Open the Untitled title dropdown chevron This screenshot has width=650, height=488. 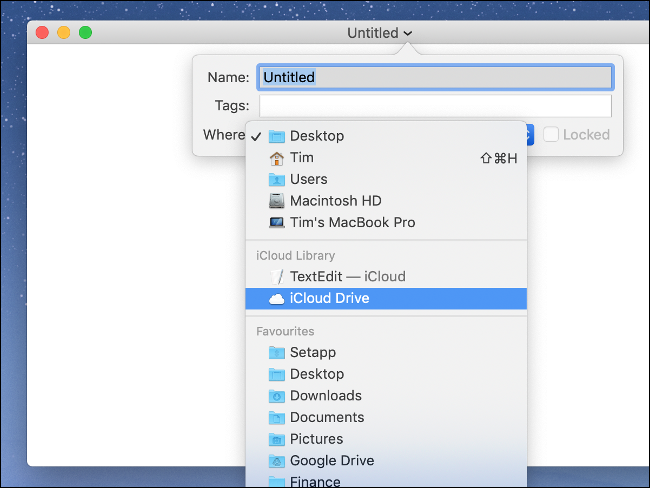408,33
